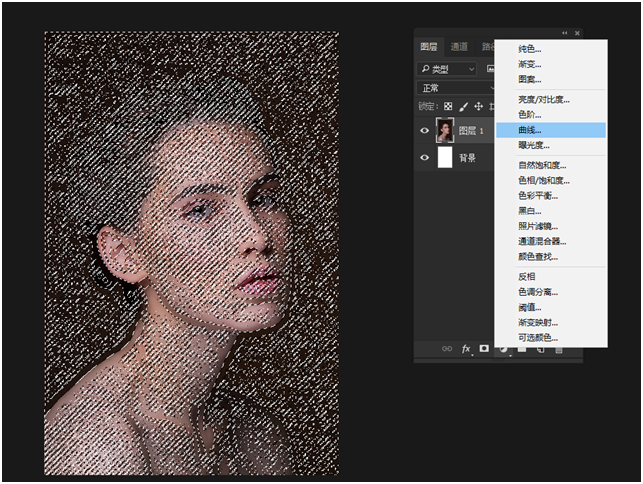Add a layer mask with mask icon
The image size is (643, 484).
(484, 348)
